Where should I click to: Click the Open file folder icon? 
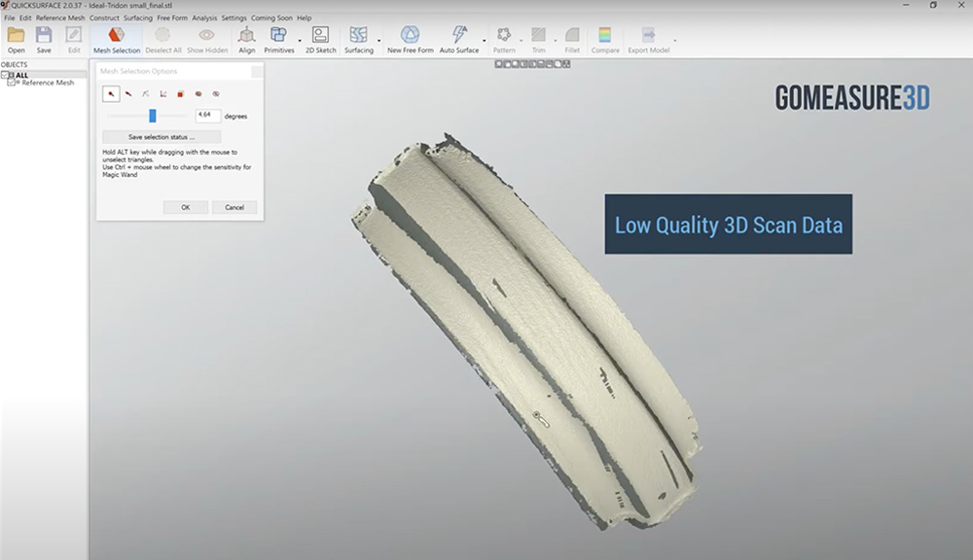[16, 39]
